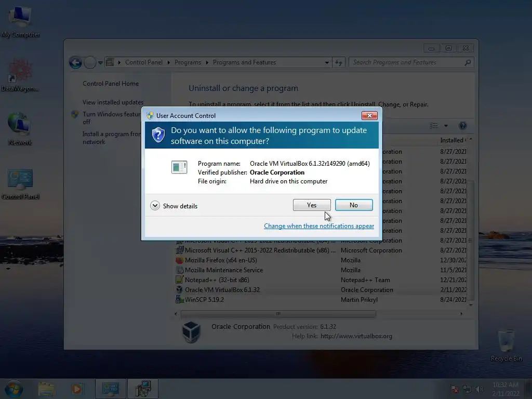Open view options dropdown arrow
The height and width of the screenshot is (399, 532).
(x=446, y=126)
